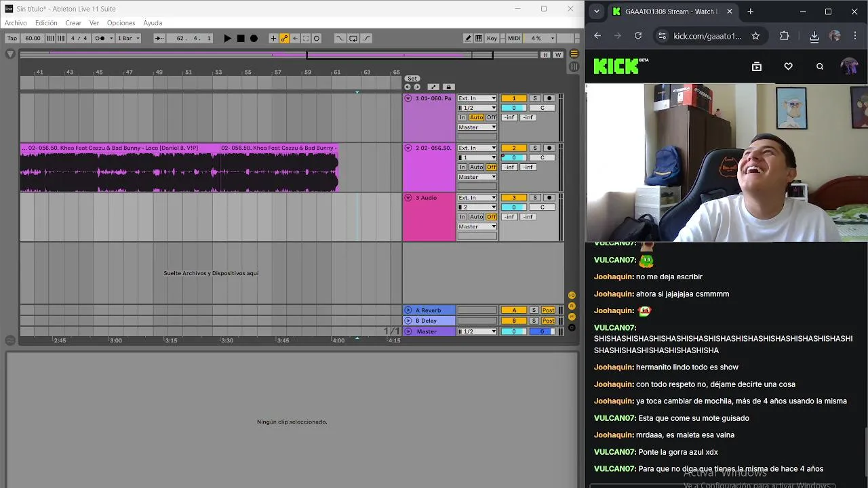Open Ext. In dropdown on track 1

pos(477,98)
